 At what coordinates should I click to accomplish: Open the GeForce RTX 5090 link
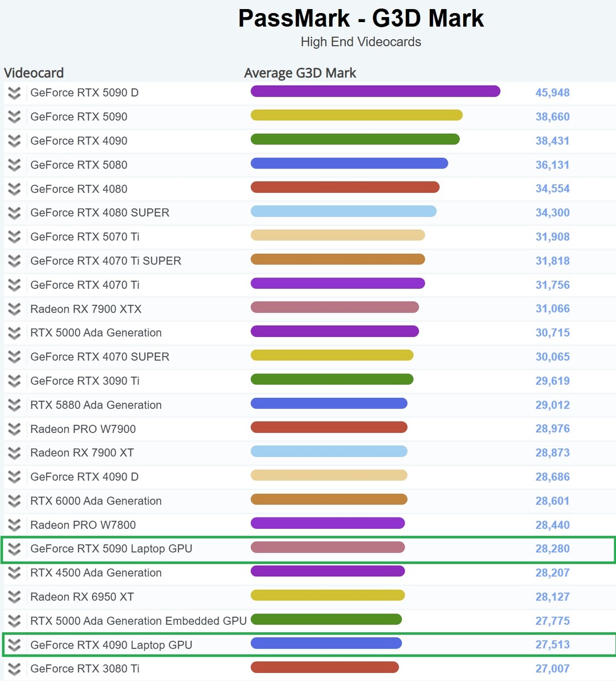(x=79, y=117)
